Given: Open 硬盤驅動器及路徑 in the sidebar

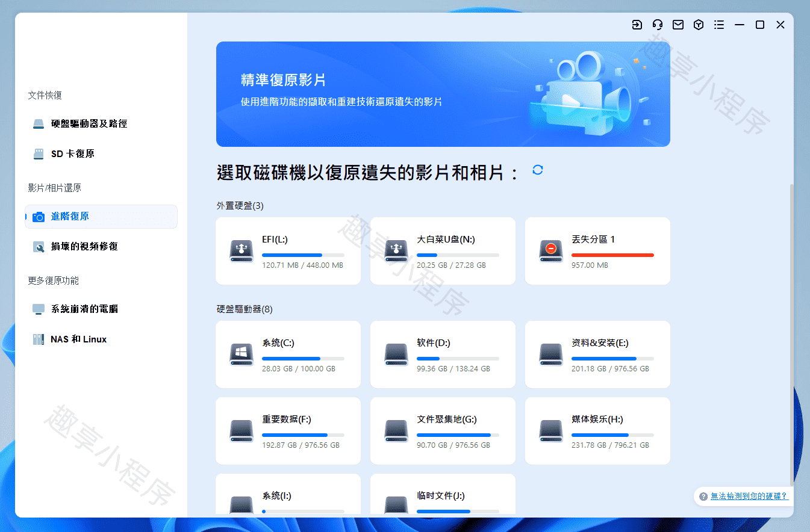Looking at the screenshot, I should pos(101,124).
